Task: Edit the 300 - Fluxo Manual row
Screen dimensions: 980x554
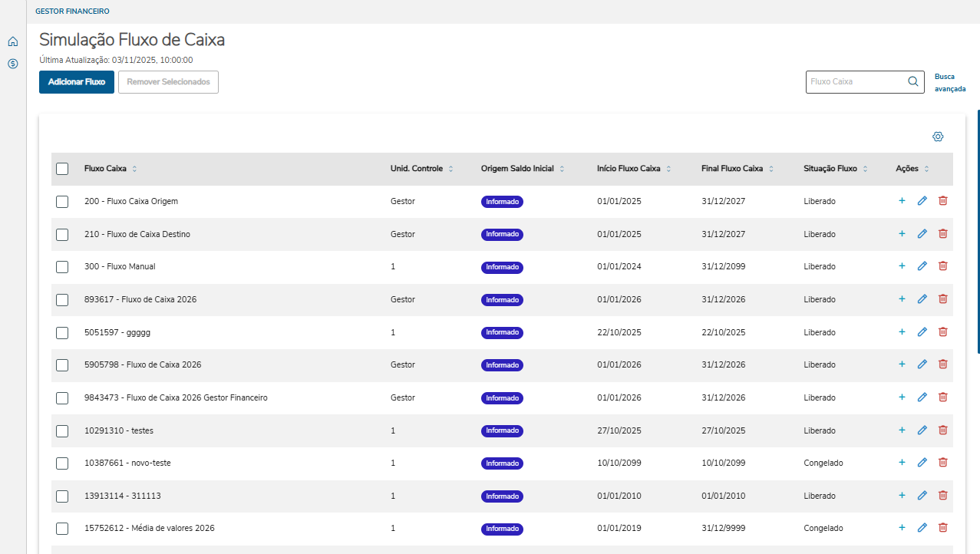Action: point(922,266)
